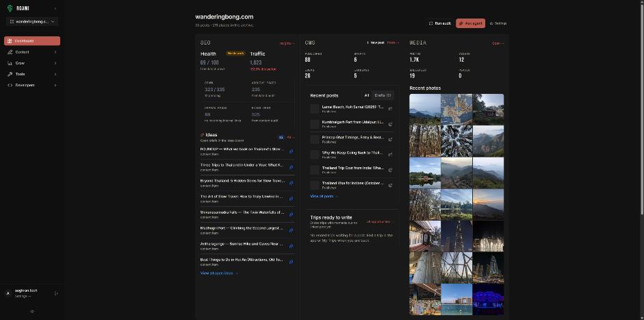The image size is (644, 320).
Task: Expand the Developers section chevron
Action: 55,85
